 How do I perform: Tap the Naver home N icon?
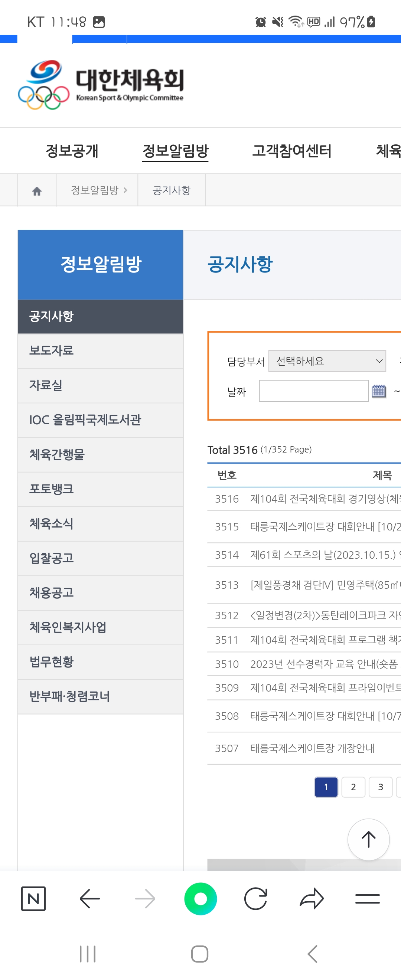pyautogui.click(x=33, y=899)
